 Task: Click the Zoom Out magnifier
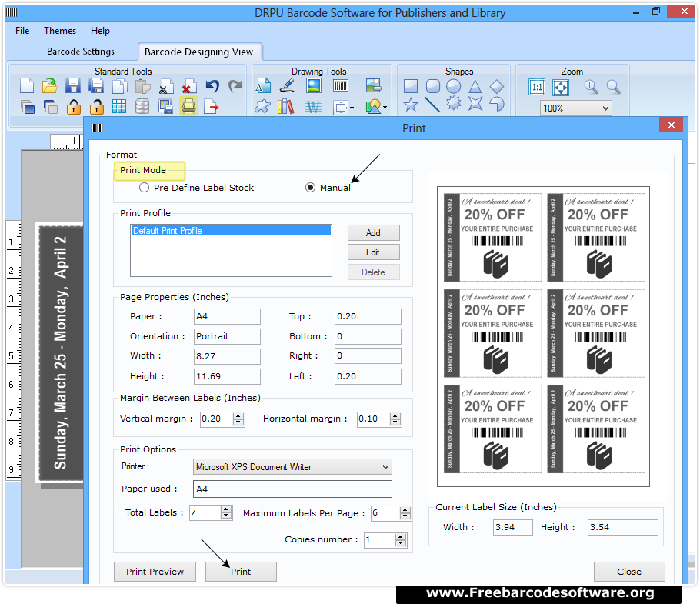pos(613,87)
